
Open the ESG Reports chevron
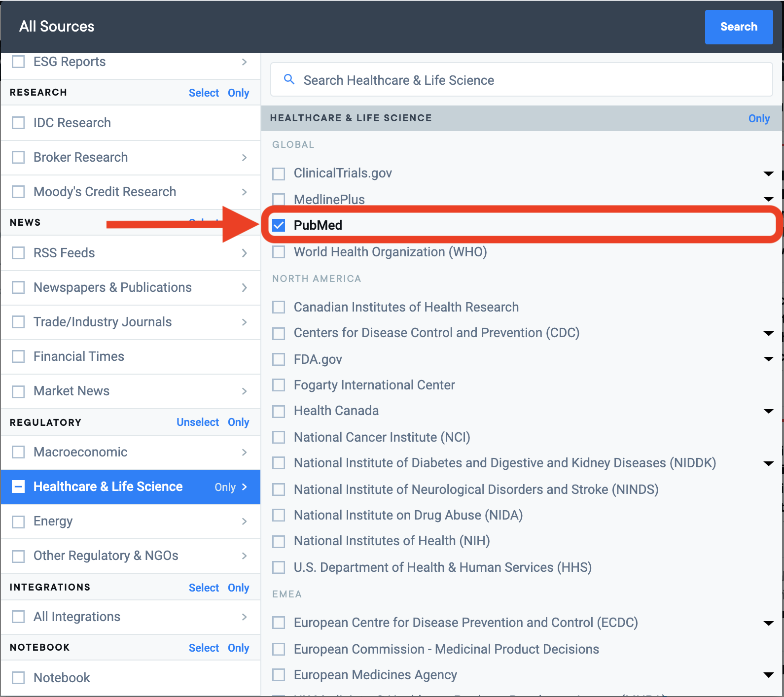[x=245, y=62]
